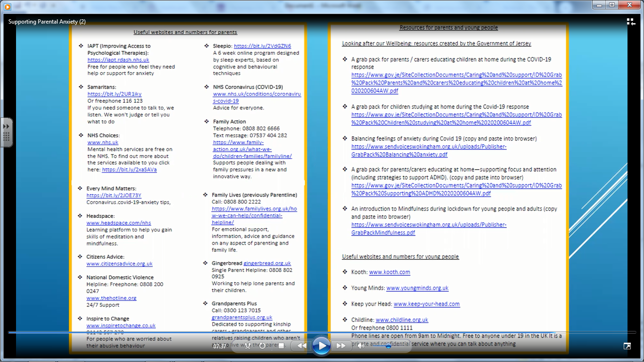Click the video seek progress bar
Image resolution: width=644 pixels, height=362 pixels.
pos(322,332)
